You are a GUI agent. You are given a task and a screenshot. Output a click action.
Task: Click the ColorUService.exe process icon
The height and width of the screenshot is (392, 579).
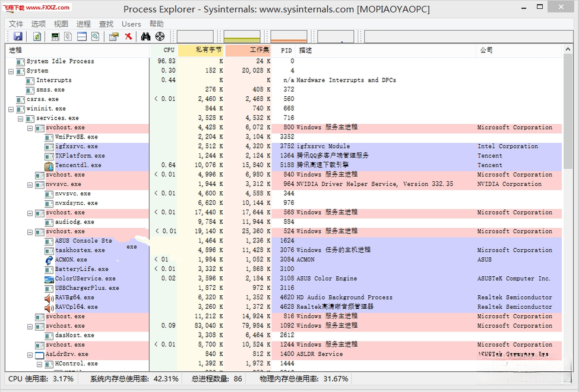click(x=49, y=279)
